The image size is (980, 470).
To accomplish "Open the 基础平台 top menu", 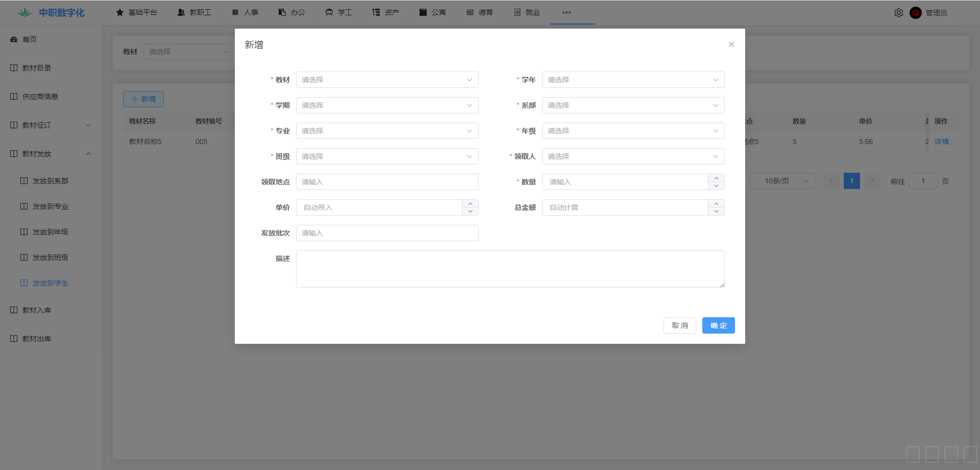I will click(x=137, y=13).
